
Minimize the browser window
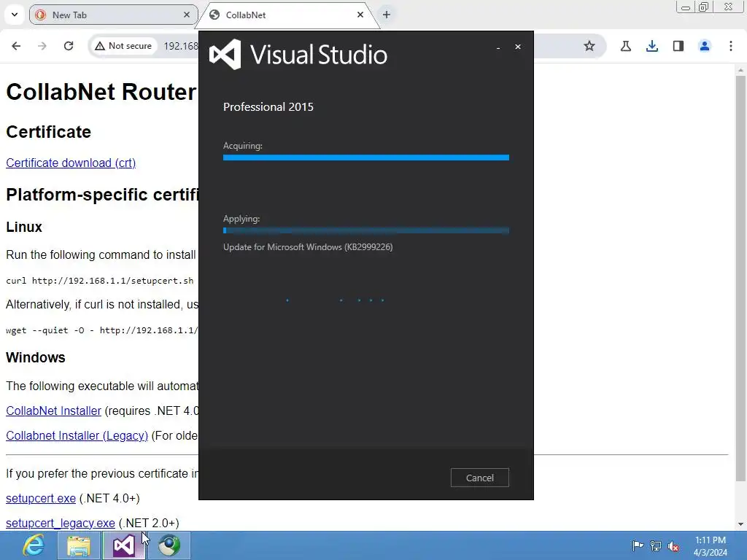(686, 7)
